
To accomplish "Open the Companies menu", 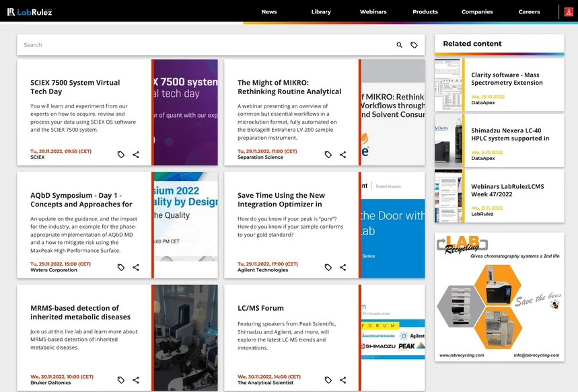I will pos(477,12).
